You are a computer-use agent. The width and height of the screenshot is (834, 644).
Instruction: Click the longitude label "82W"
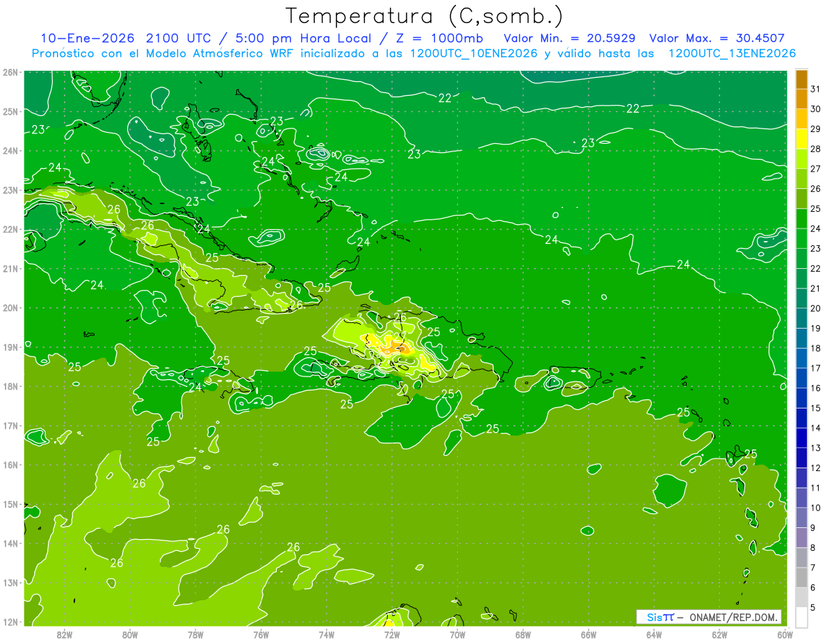pyautogui.click(x=65, y=634)
